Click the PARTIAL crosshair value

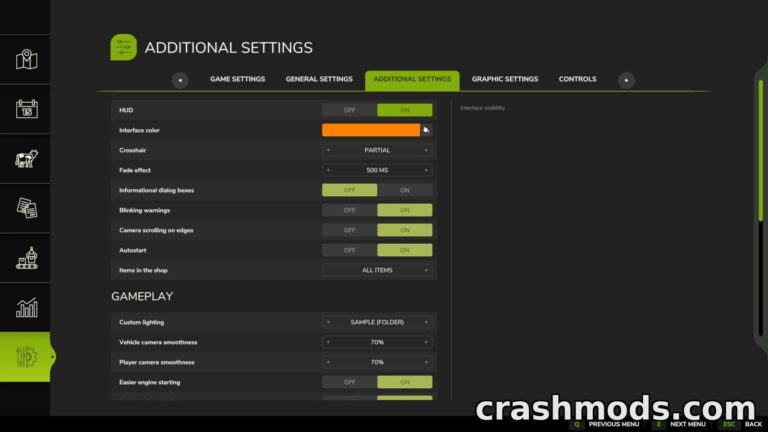[377, 150]
